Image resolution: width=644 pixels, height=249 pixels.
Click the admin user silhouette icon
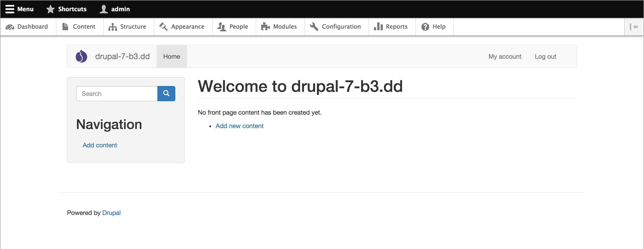[104, 9]
